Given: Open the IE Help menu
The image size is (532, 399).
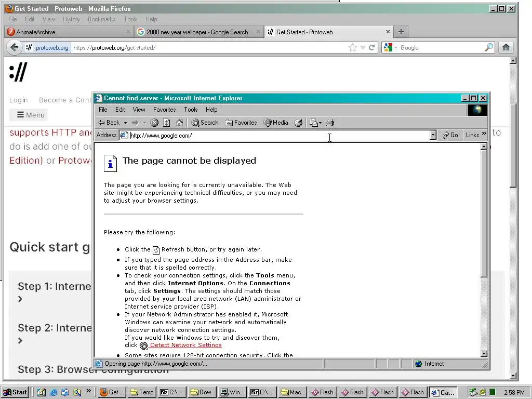Looking at the screenshot, I should 211,110.
